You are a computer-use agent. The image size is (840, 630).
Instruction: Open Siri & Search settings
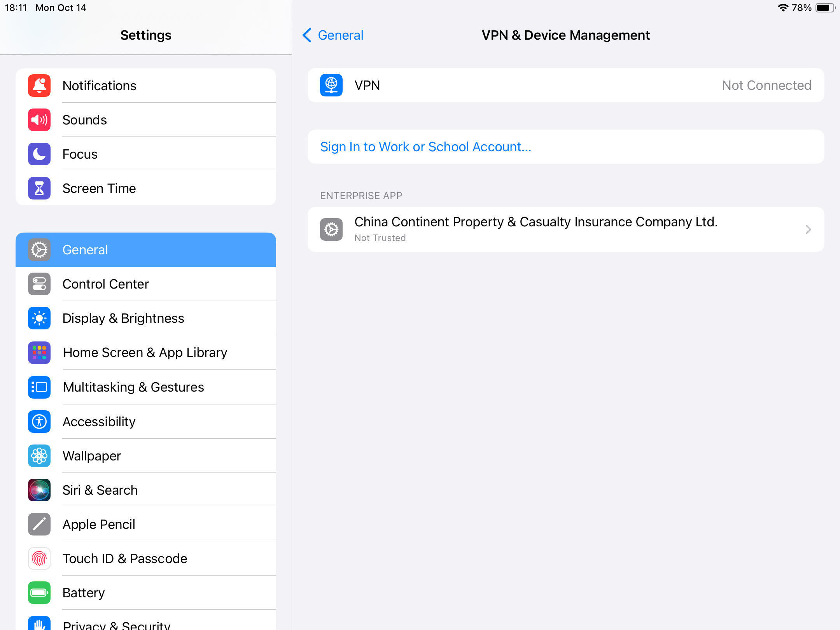coord(146,490)
